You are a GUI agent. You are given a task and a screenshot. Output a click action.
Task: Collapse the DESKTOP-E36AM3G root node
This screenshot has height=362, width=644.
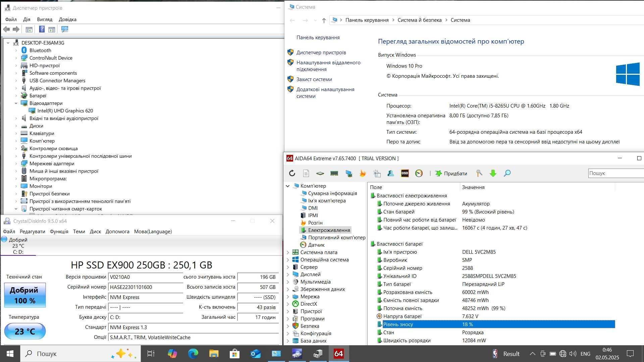coord(8,43)
